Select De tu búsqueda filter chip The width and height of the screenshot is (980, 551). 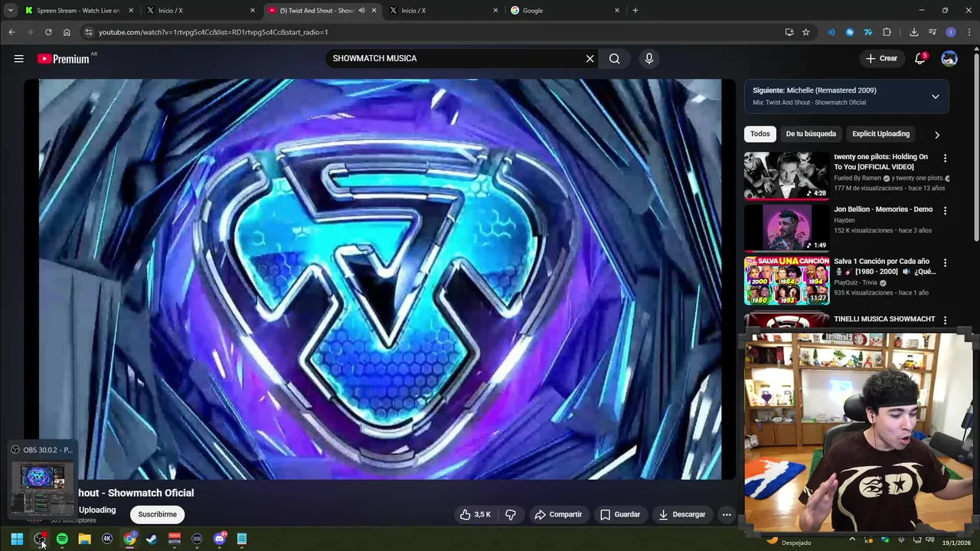[811, 134]
